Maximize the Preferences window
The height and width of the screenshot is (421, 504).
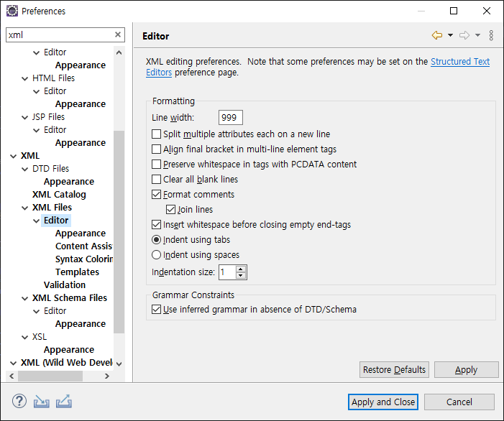click(454, 11)
